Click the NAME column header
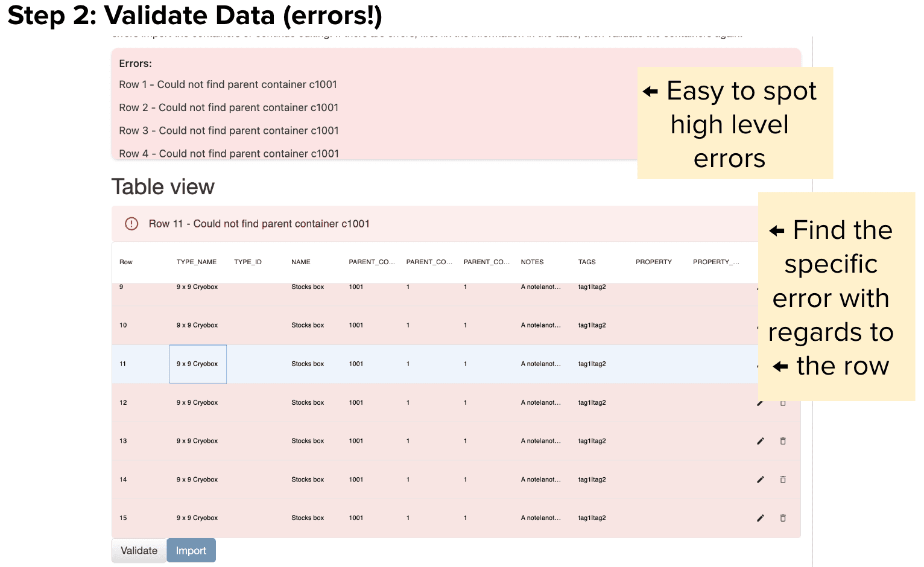This screenshot has width=924, height=567. [x=300, y=262]
